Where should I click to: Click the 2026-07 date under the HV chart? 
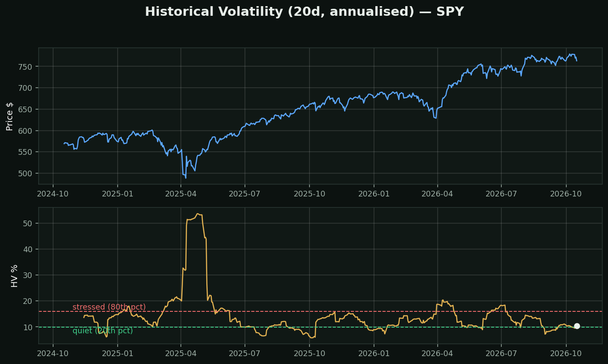[x=501, y=353]
